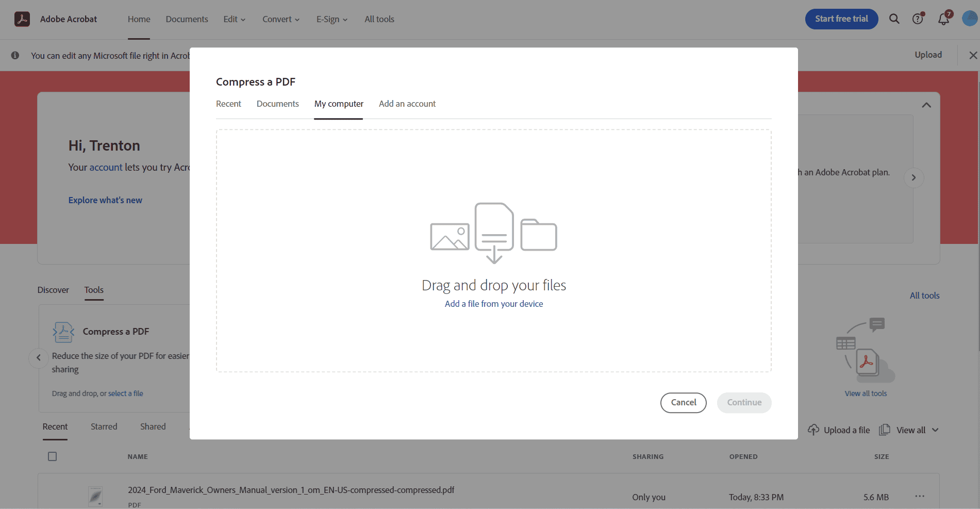Open the Documents nav item

click(x=187, y=19)
